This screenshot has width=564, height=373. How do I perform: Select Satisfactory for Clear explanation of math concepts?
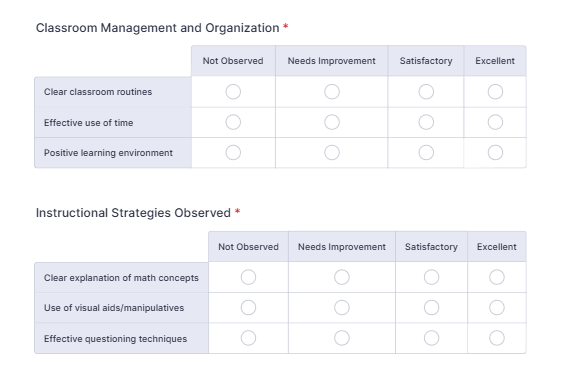click(x=431, y=277)
